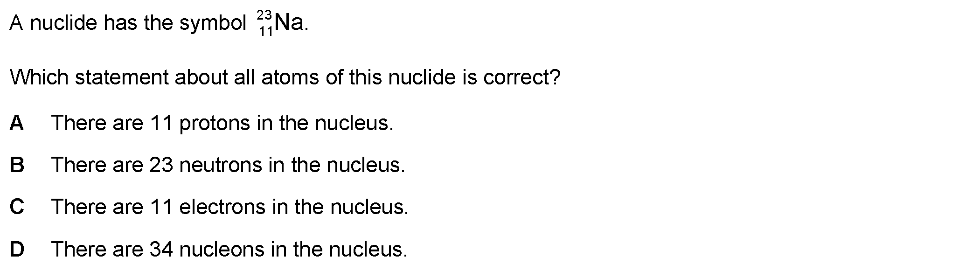The height and width of the screenshot is (271, 980).
Task: Click the statement about 23 neutrons
Action: [228, 165]
